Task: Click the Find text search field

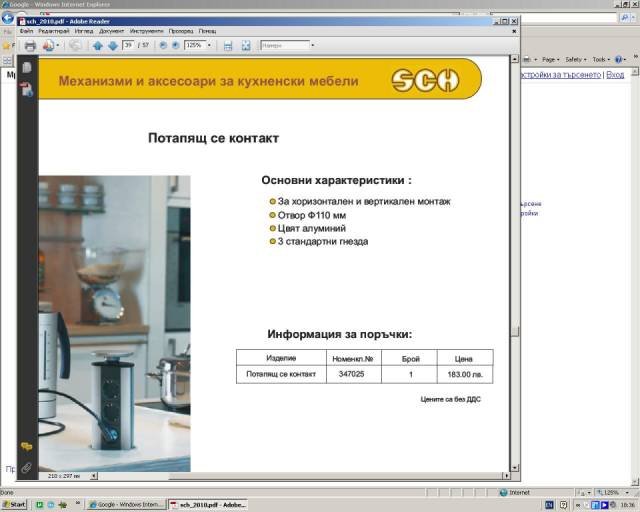Action: point(283,45)
